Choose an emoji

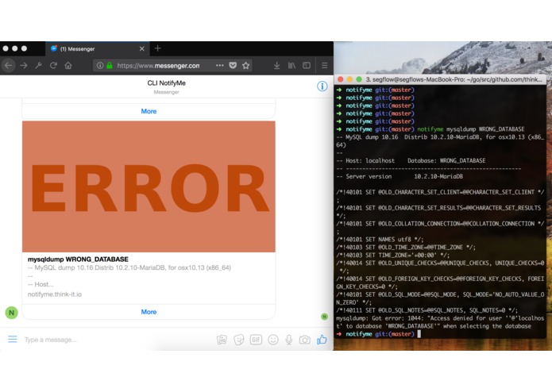(x=273, y=340)
